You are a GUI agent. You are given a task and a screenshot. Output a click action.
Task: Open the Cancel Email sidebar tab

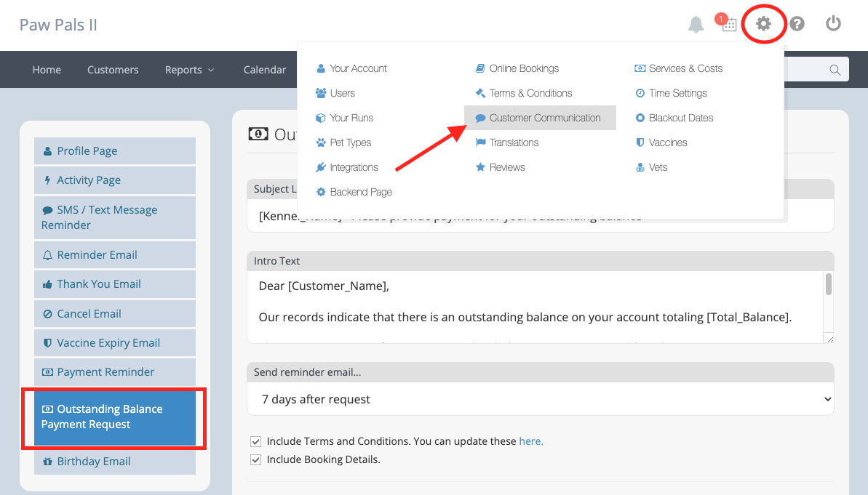coord(114,313)
